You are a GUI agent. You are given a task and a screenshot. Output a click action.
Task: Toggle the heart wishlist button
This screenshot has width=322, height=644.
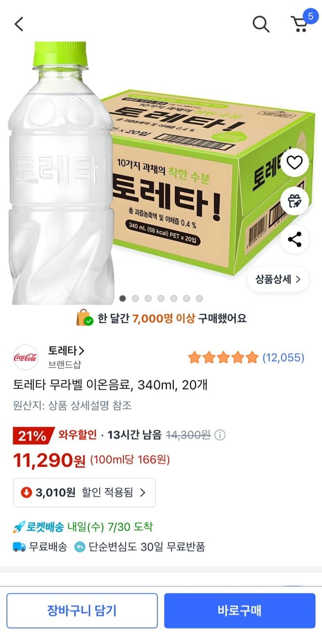click(295, 163)
